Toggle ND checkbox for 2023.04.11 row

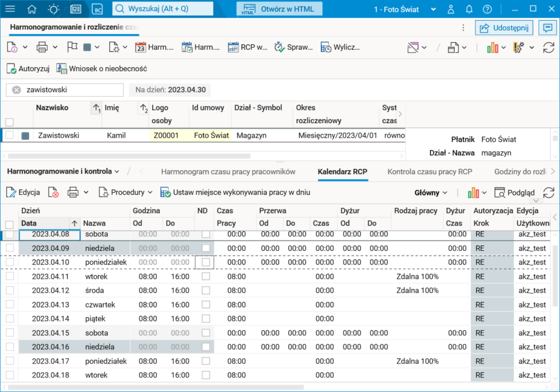[206, 277]
